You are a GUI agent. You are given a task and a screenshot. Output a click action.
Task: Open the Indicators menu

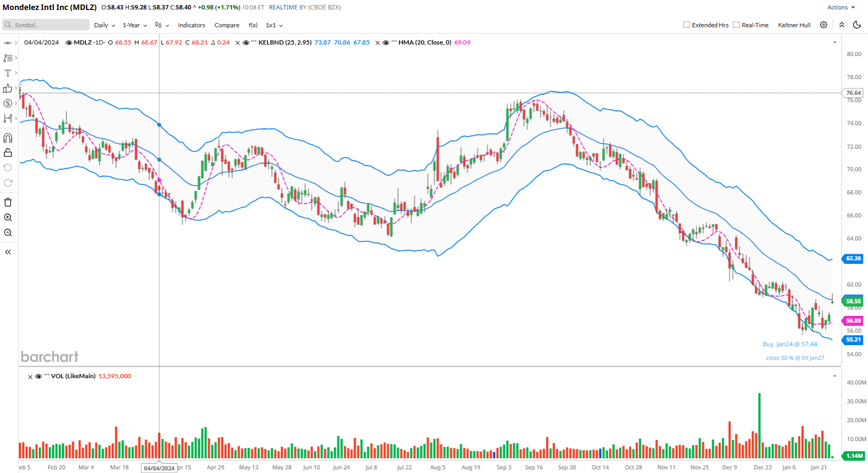point(191,25)
